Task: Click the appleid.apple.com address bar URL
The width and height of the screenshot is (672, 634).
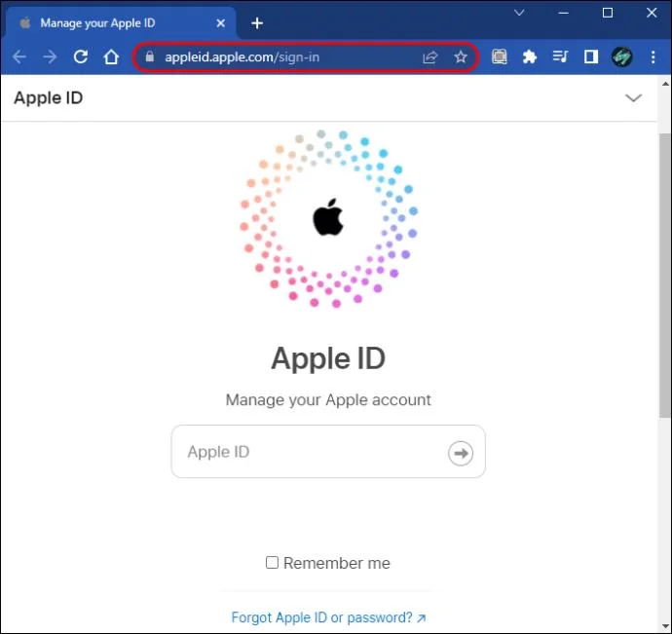Action: point(242,57)
